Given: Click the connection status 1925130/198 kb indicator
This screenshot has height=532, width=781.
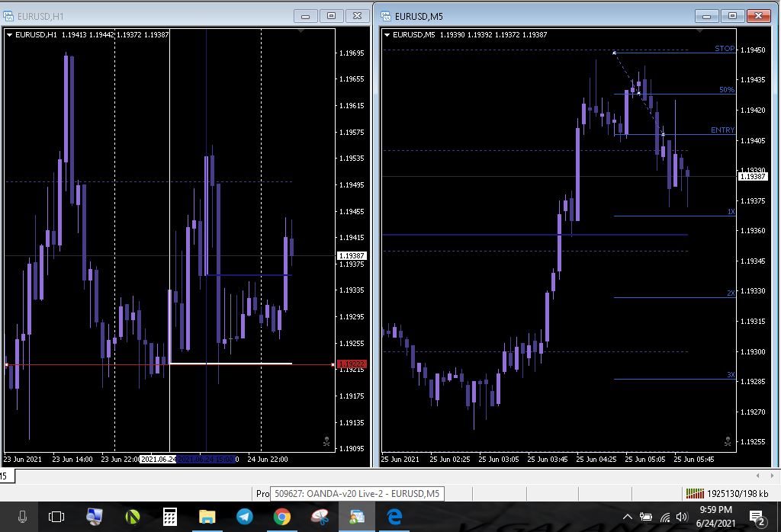Looking at the screenshot, I should 727,493.
